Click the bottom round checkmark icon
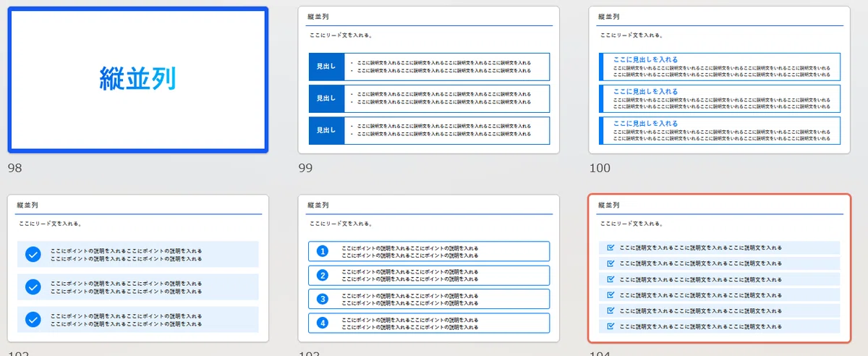Image resolution: width=868 pixels, height=356 pixels. pos(33,319)
